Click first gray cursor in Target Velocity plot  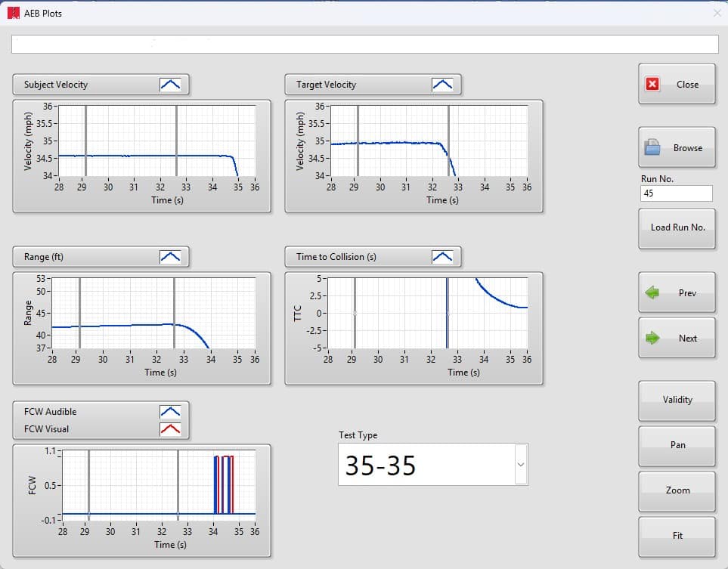coord(358,141)
